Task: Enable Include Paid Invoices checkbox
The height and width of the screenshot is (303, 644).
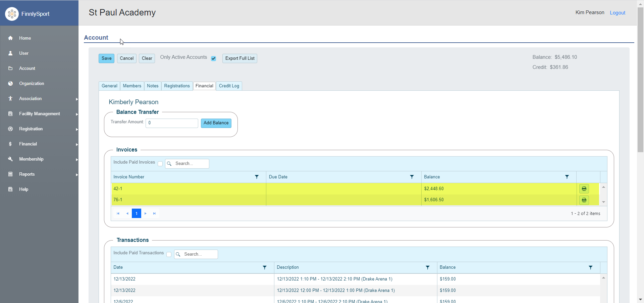Action: (x=160, y=164)
